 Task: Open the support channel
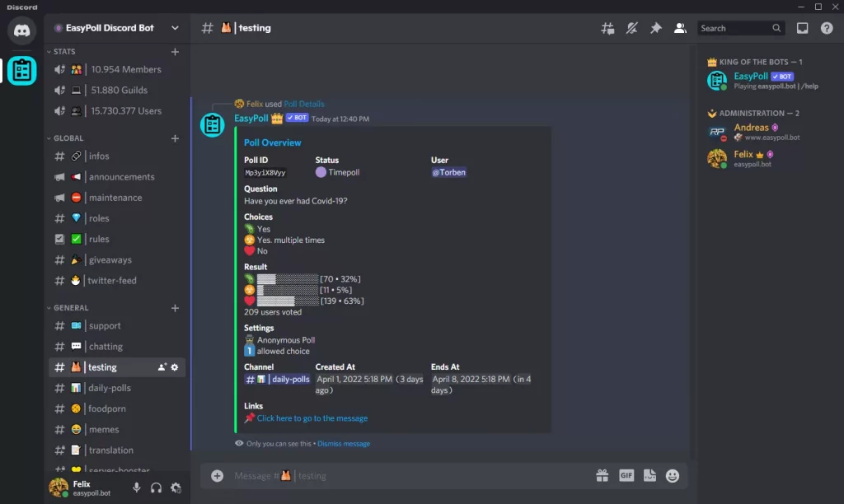tap(117, 325)
